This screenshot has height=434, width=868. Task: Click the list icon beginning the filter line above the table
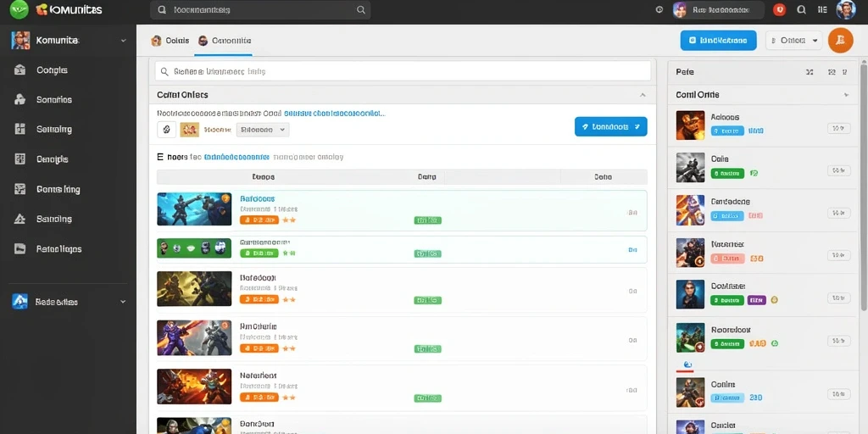click(160, 157)
